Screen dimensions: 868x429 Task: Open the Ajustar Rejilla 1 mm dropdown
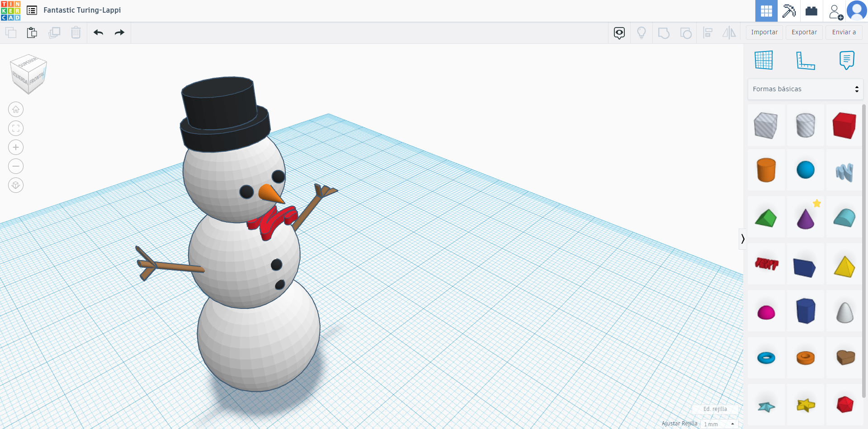(x=719, y=424)
